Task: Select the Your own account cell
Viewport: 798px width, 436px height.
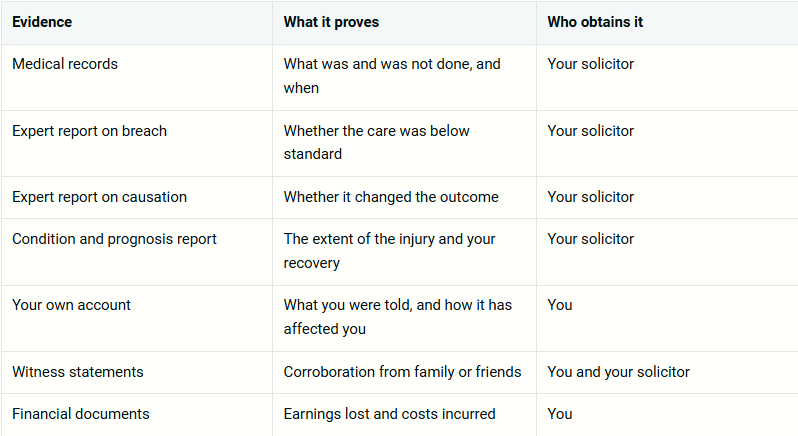Action: 136,318
